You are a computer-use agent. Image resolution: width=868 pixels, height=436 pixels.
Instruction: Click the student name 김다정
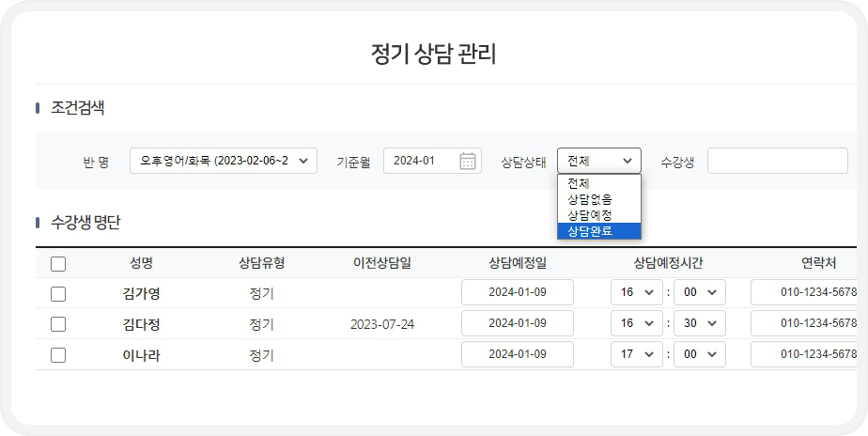(141, 324)
